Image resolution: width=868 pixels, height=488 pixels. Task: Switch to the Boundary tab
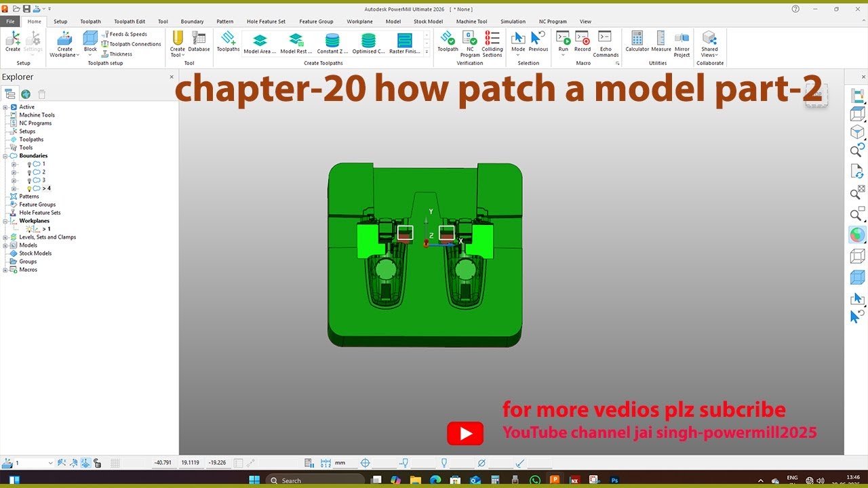click(x=192, y=22)
